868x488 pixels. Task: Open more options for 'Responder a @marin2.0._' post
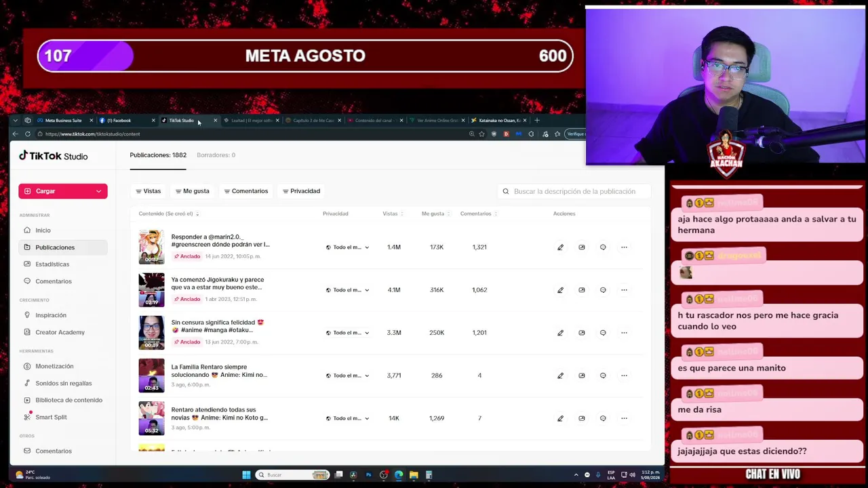tap(624, 247)
